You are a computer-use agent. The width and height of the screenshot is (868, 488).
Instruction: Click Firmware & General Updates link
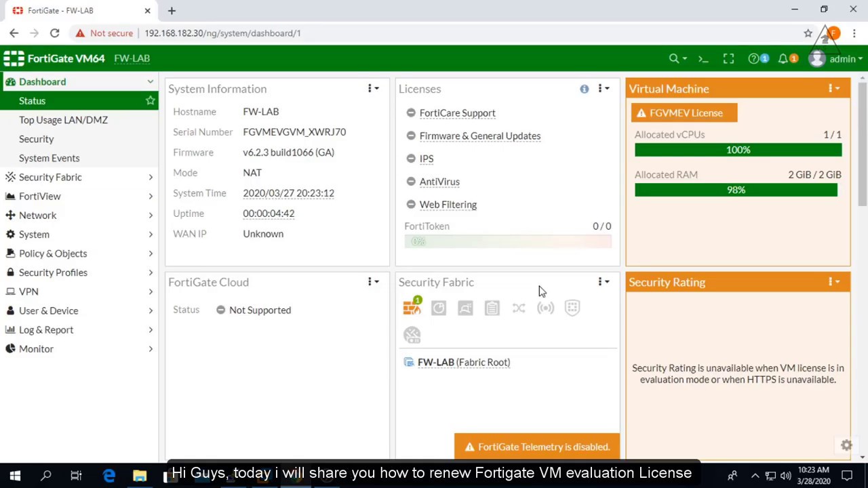click(x=480, y=136)
